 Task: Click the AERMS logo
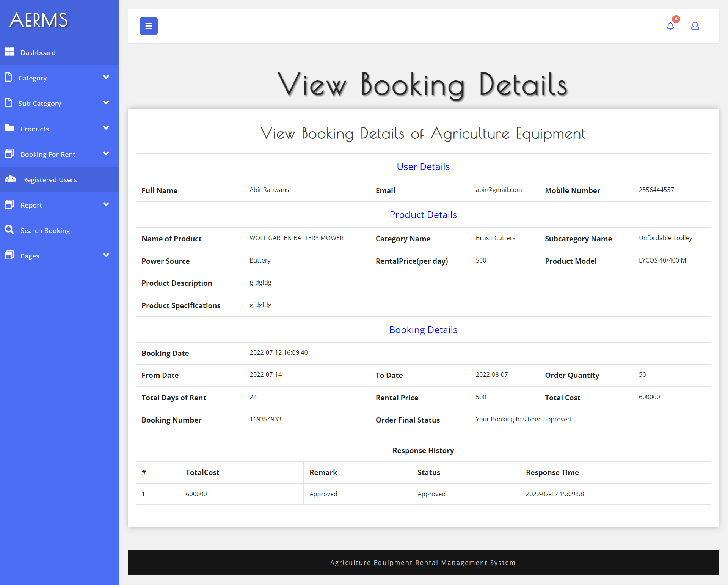pos(39,20)
